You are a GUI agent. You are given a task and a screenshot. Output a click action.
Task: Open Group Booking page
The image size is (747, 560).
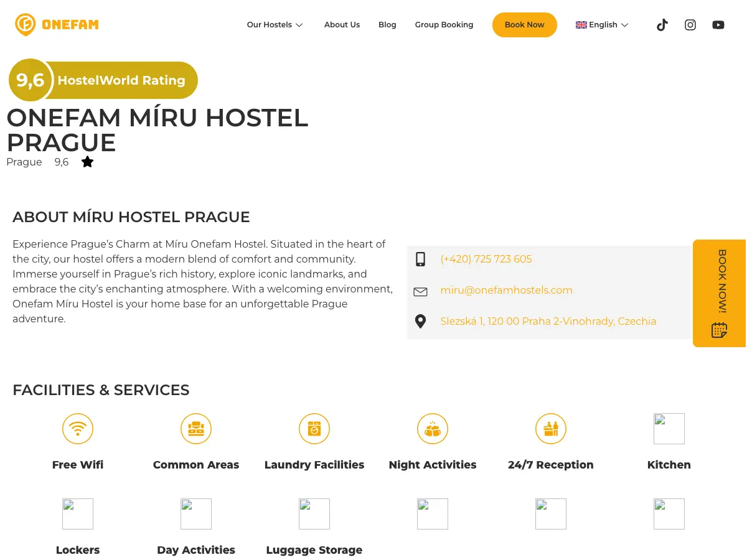click(444, 25)
